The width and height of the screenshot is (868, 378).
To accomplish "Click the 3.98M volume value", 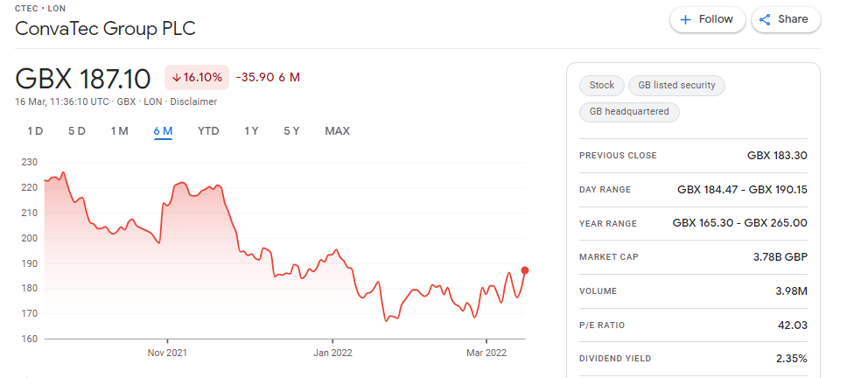I will [792, 291].
